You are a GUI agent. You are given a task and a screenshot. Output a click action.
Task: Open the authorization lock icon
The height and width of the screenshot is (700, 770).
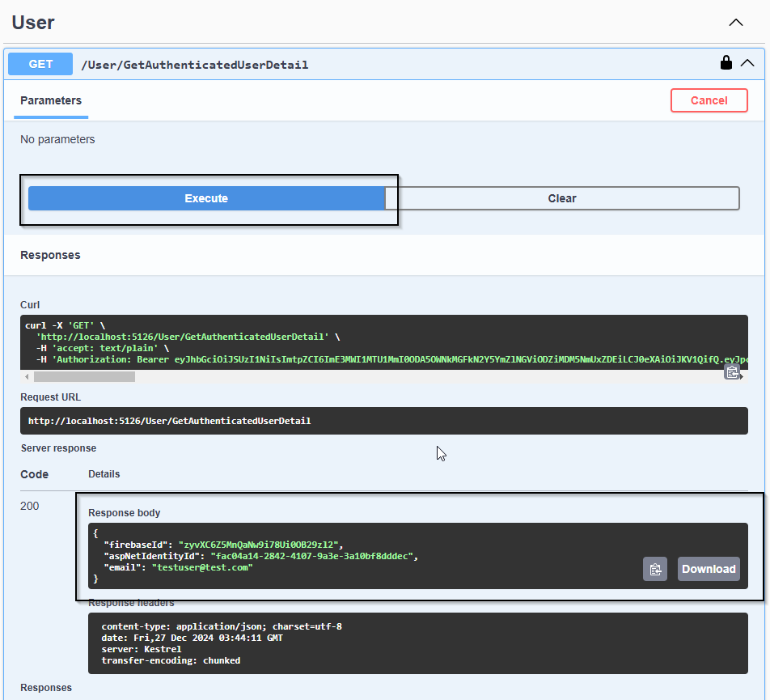tap(726, 62)
